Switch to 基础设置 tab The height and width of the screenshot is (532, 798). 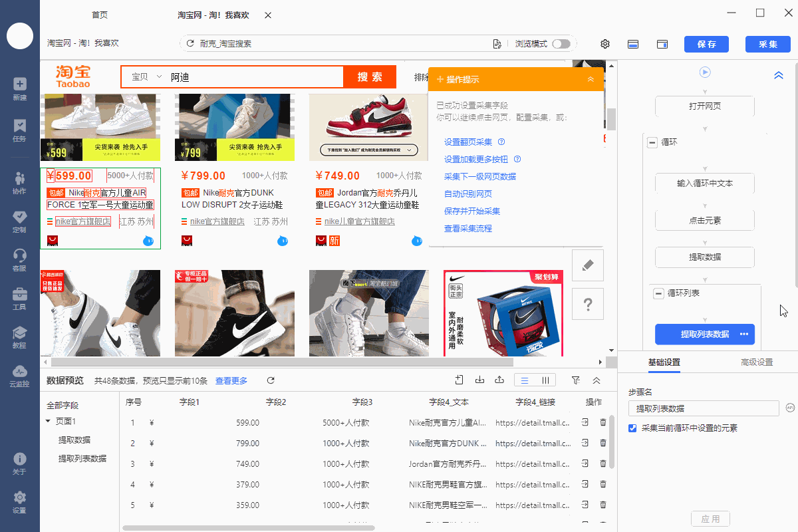pos(664,362)
